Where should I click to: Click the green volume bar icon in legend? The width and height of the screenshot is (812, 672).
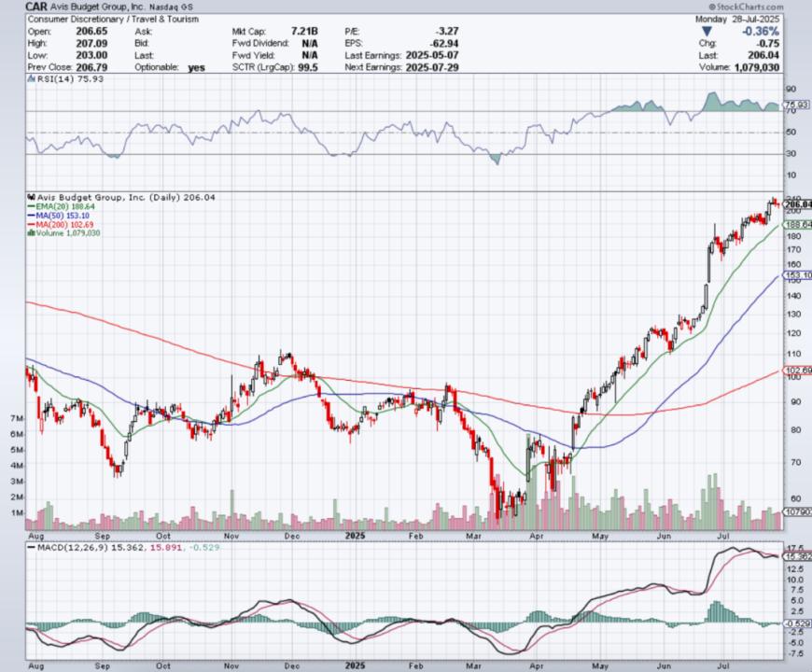(31, 233)
